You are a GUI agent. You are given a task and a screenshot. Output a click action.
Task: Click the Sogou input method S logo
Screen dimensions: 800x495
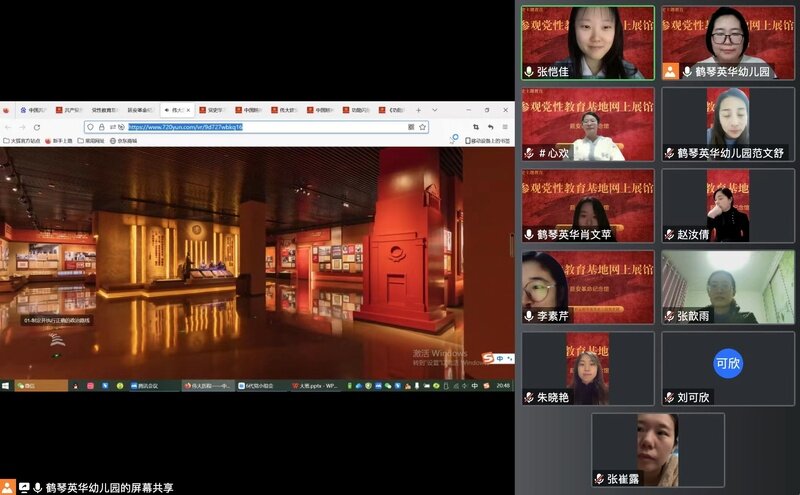point(488,358)
